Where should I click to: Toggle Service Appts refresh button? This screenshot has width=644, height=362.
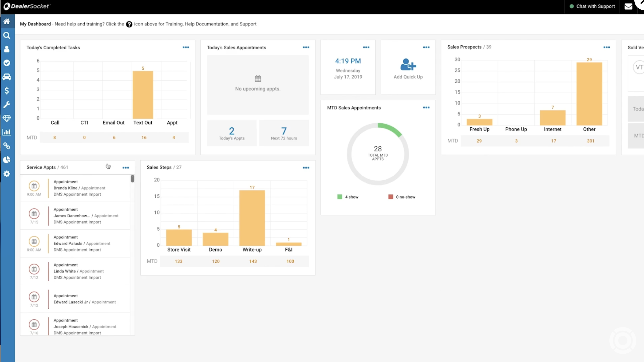(108, 167)
